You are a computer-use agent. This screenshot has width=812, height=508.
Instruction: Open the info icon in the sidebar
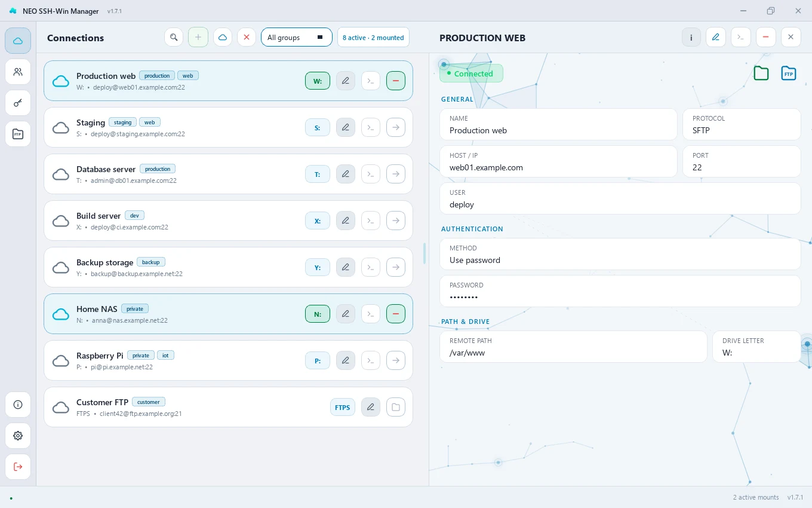18,405
